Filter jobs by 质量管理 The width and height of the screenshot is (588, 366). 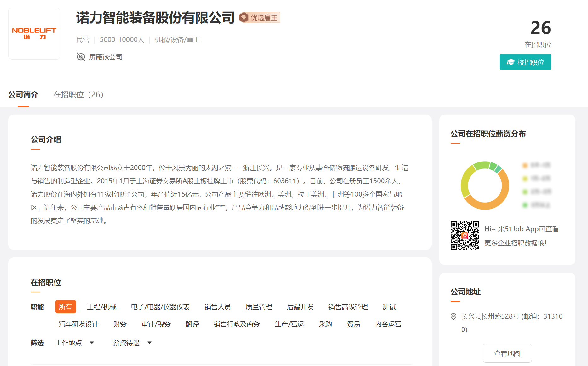click(x=259, y=307)
